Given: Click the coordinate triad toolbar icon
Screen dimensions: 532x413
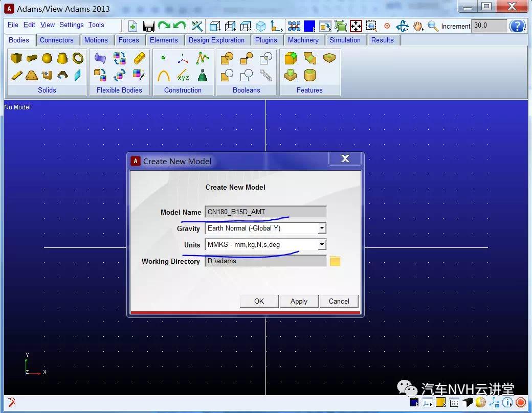Looking at the screenshot, I should tap(276, 26).
